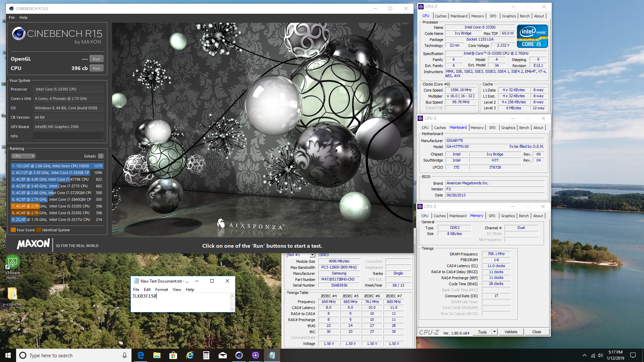Click Notepad document icon in title bar
Viewport: 644px width, 362px height.
136,281
